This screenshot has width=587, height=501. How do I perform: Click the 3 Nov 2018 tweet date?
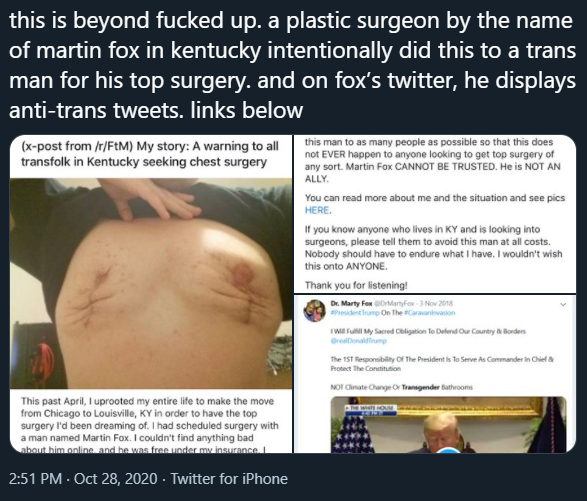pos(436,303)
